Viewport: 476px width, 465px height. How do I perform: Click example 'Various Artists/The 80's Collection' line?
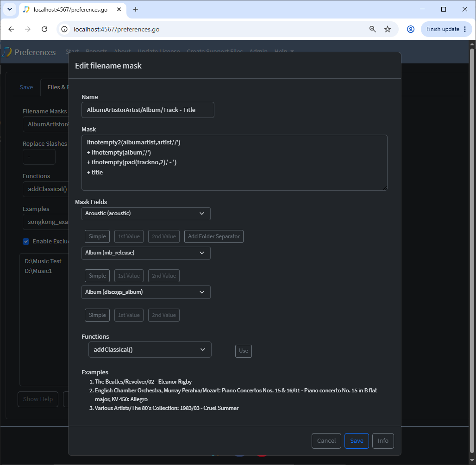[x=167, y=408]
